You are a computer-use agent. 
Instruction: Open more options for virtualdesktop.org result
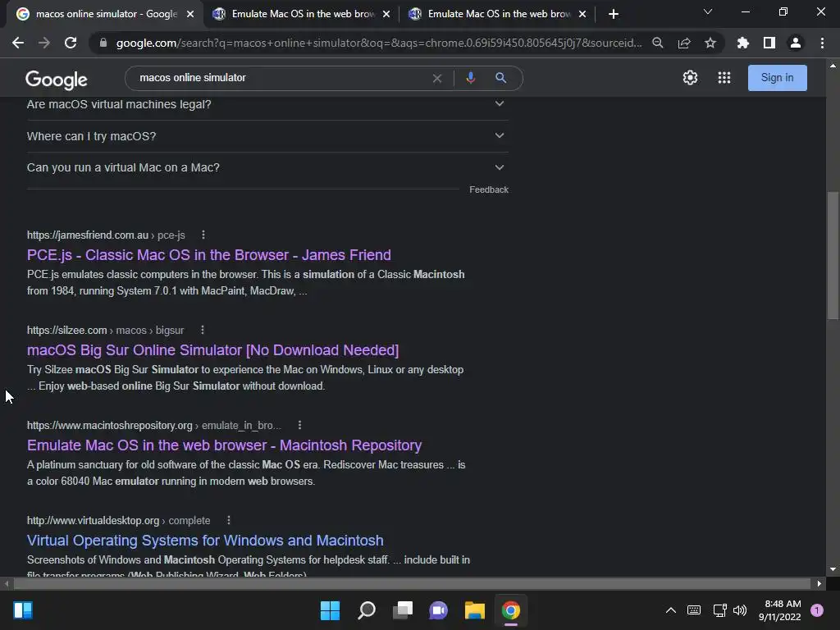[229, 520]
